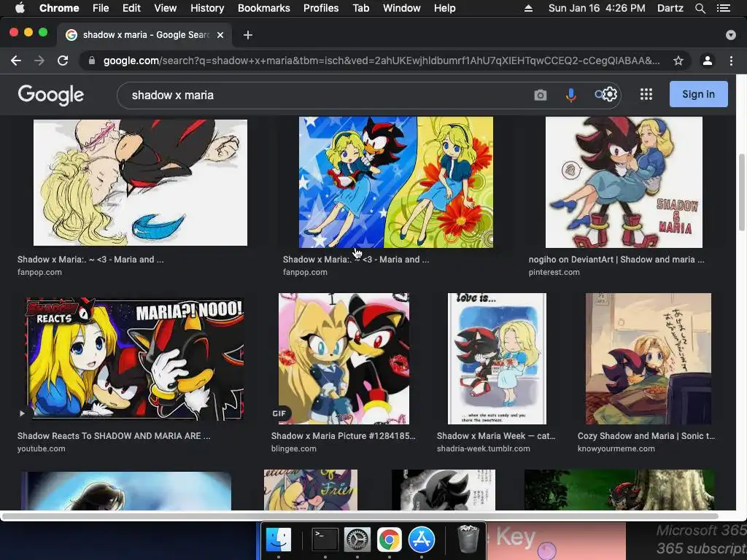
Task: Open the Shadow x Maria Week title link
Action: pos(496,436)
